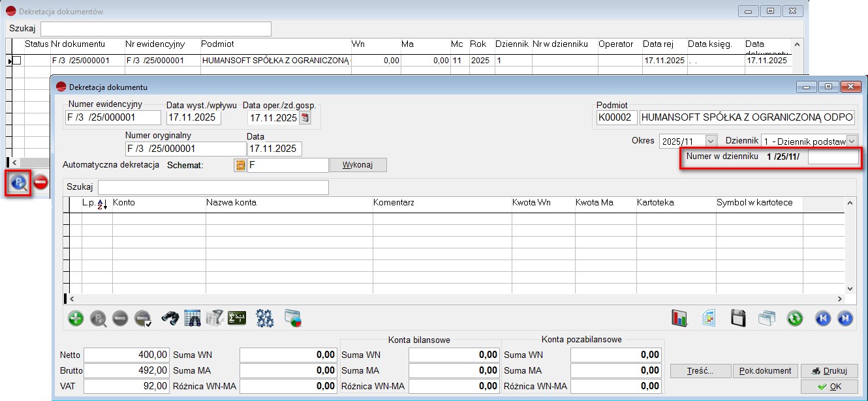
Task: Sort entries using the L.p. sort arrow
Action: 102,204
